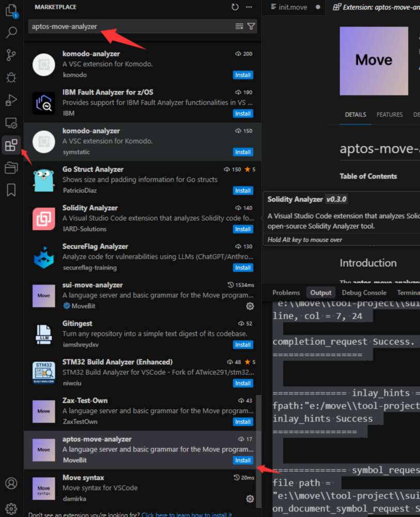Select the Extensions icon in activity bar
420x517 pixels.
coord(11,145)
